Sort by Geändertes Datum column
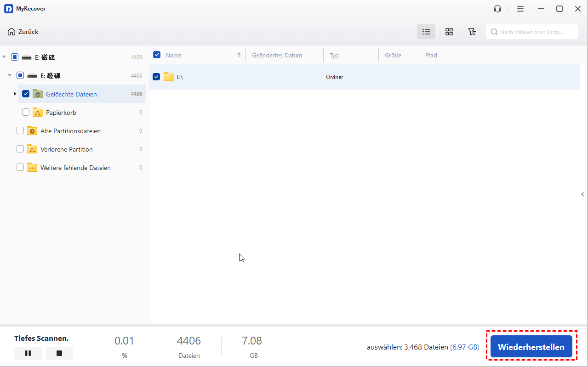The width and height of the screenshot is (588, 367). click(x=277, y=55)
